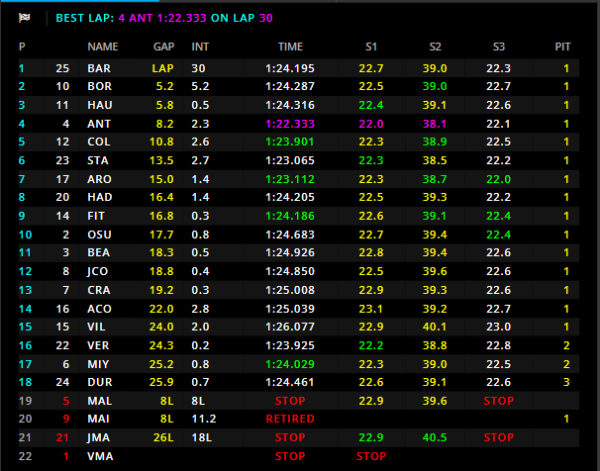Select ANT's purple 1:22.333 lap time
Image resolution: width=600 pixels, height=471 pixels.
coord(289,124)
